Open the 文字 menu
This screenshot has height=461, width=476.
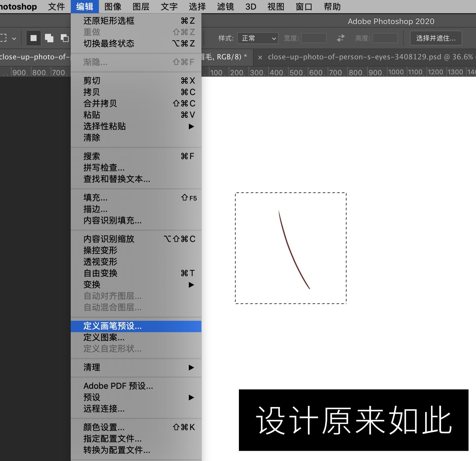pyautogui.click(x=169, y=7)
